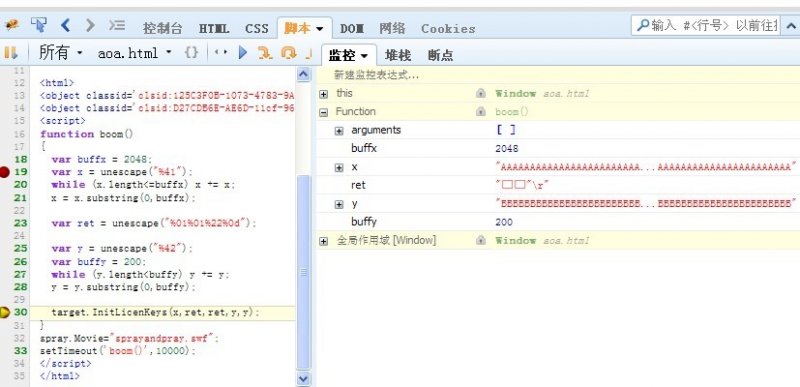Click lock icon in 全局作用域 row
The height and width of the screenshot is (387, 800).
coord(481,240)
